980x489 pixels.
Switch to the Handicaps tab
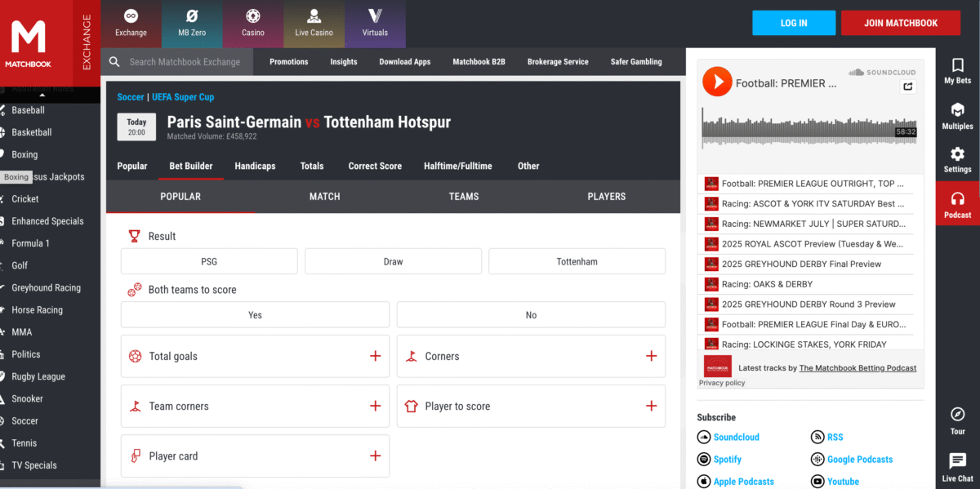tap(255, 167)
